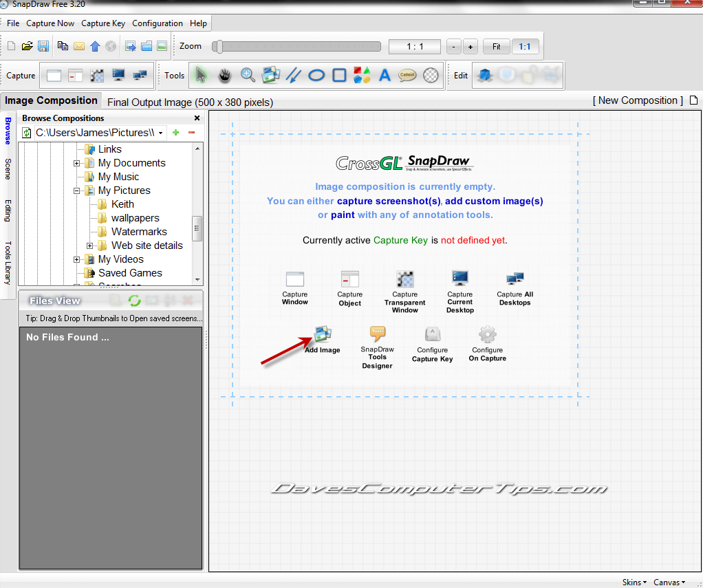Select the transparency checker circle tool

click(431, 75)
